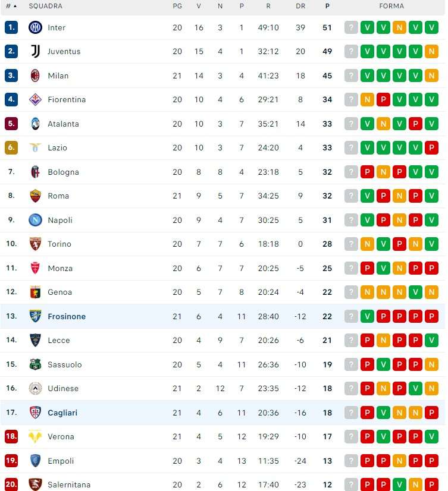Click the Fiorentina club crest icon
This screenshot has width=448, height=491.
point(36,100)
